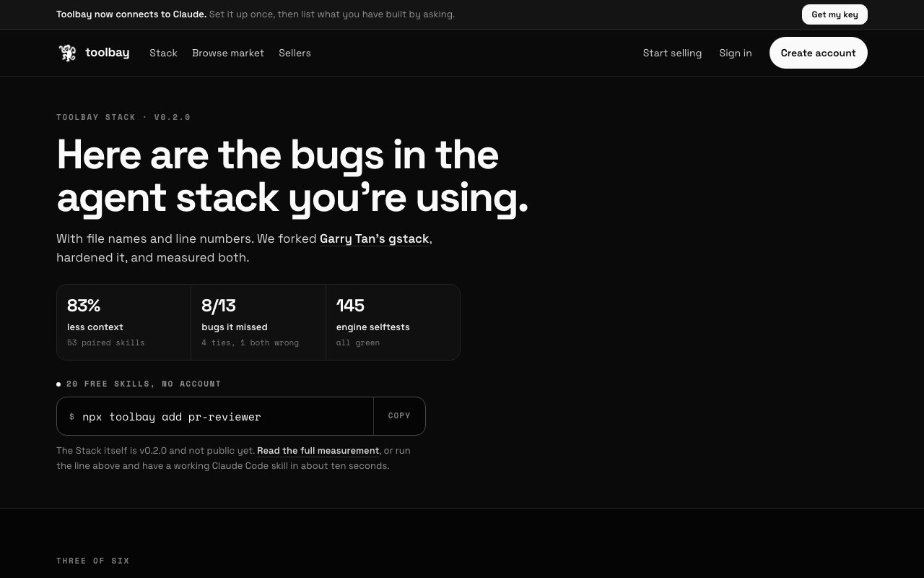Open the Sign in page
Image resolution: width=924 pixels, height=578 pixels.
point(735,53)
